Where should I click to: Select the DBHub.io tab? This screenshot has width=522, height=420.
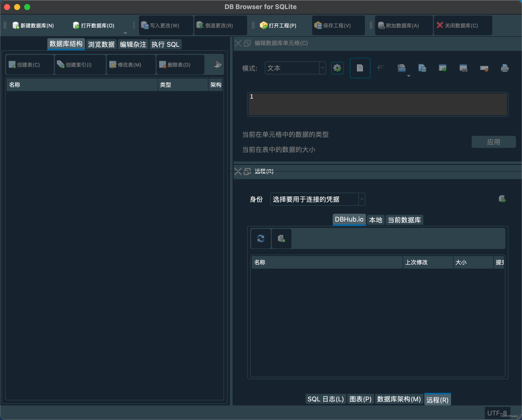(349, 220)
